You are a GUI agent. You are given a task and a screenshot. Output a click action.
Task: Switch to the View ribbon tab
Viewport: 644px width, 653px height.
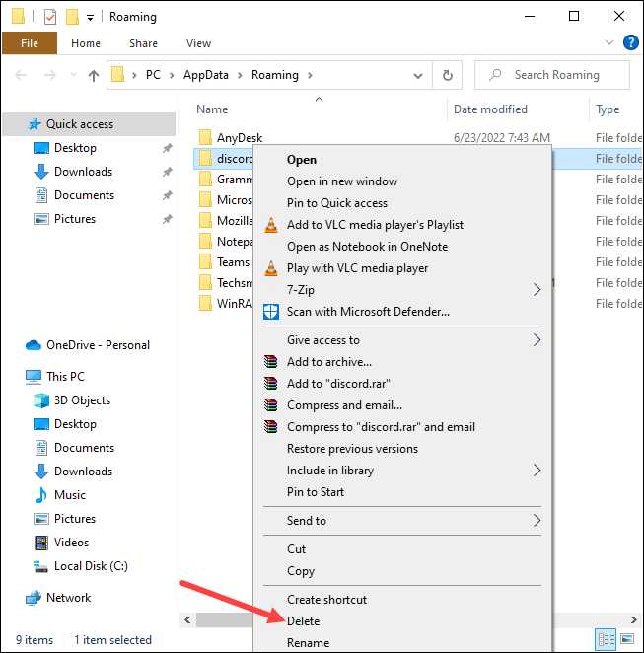pos(198,43)
